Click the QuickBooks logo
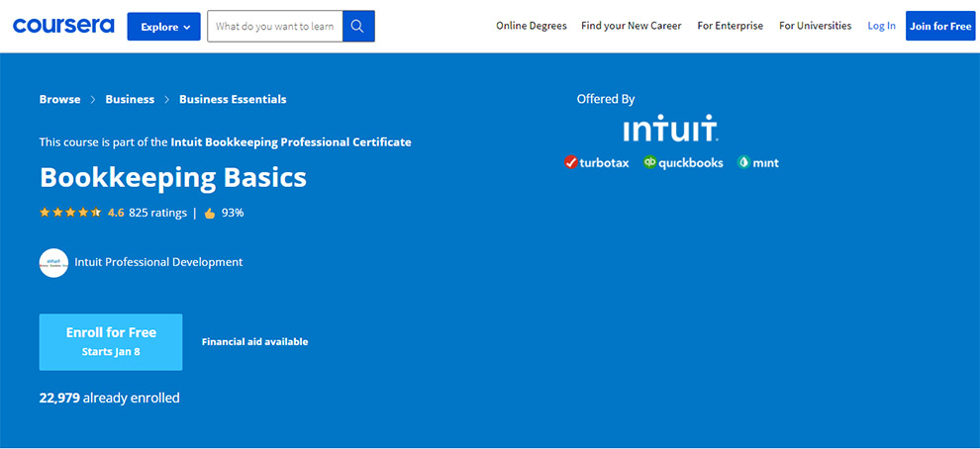The width and height of the screenshot is (980, 449). 683,162
